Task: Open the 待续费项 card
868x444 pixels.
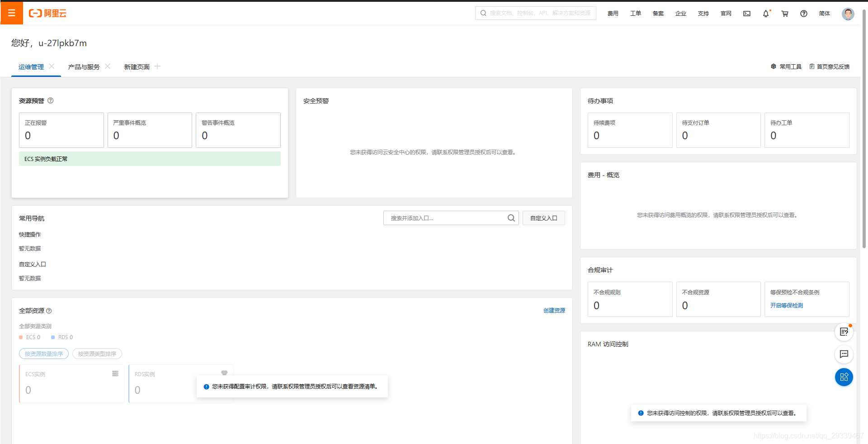Action: [x=630, y=130]
